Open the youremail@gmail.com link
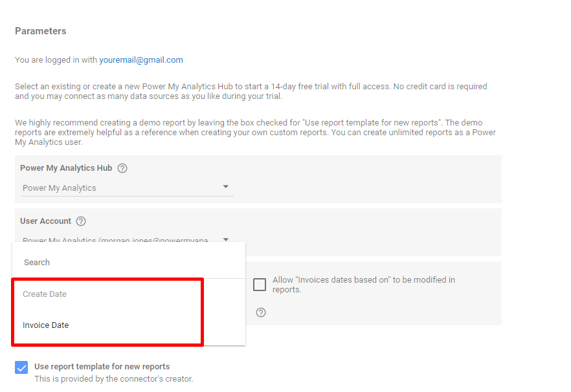 pyautogui.click(x=141, y=60)
